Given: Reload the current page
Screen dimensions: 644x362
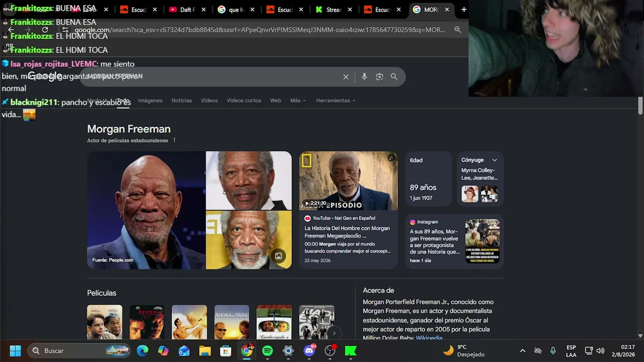Looking at the screenshot, I should point(45,30).
